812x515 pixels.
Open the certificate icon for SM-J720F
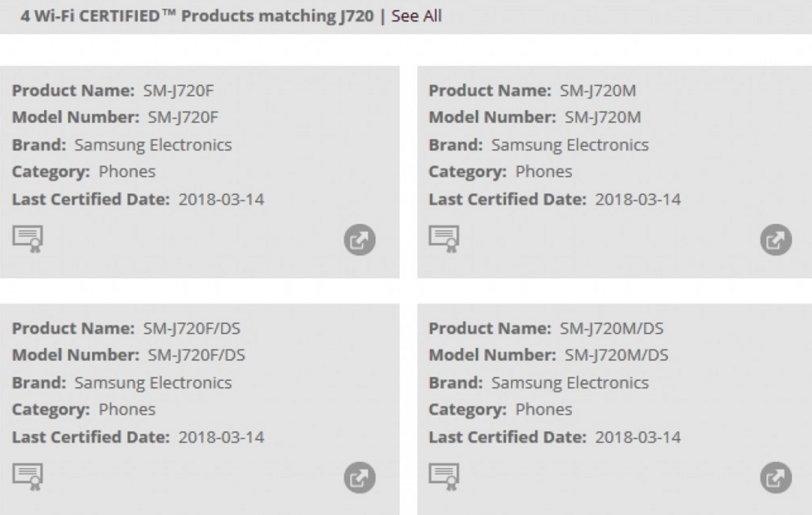28,239
